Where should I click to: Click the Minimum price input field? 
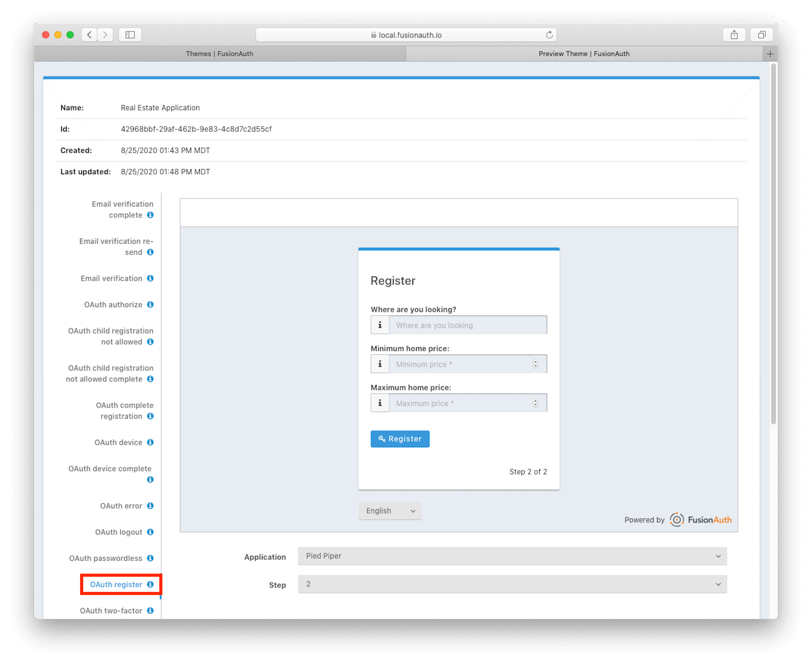click(x=468, y=364)
